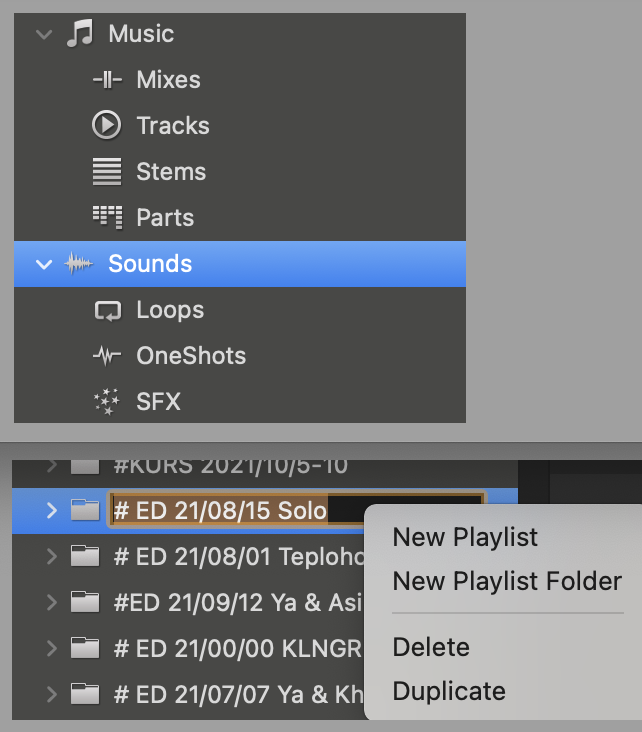Select the #ED 21/09/12 Ya & Asi folder
The image size is (642, 732).
[x=235, y=602]
